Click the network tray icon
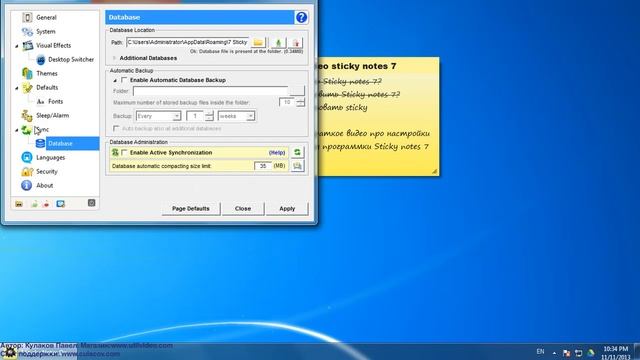The height and width of the screenshot is (360, 640). tap(578, 353)
